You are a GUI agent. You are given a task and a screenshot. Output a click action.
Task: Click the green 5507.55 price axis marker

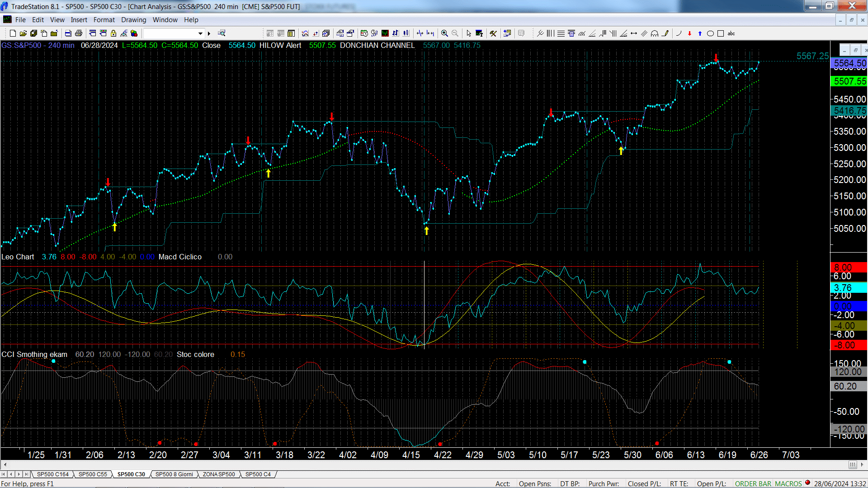coord(849,81)
